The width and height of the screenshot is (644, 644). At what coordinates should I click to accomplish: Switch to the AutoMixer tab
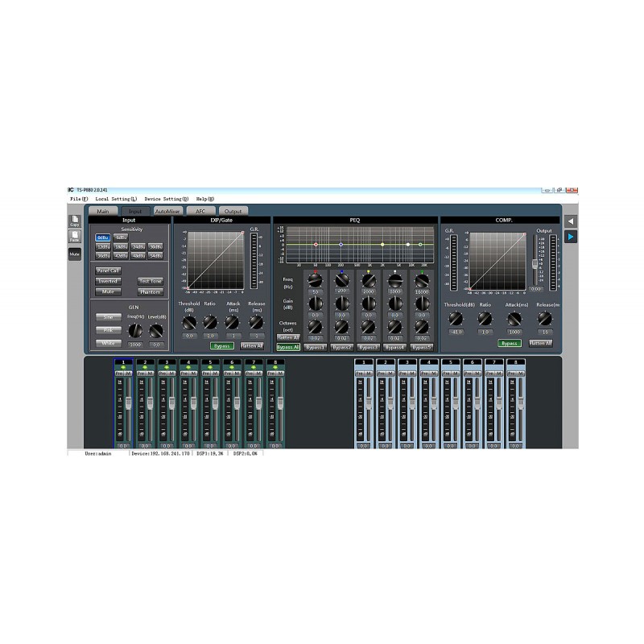tap(167, 211)
